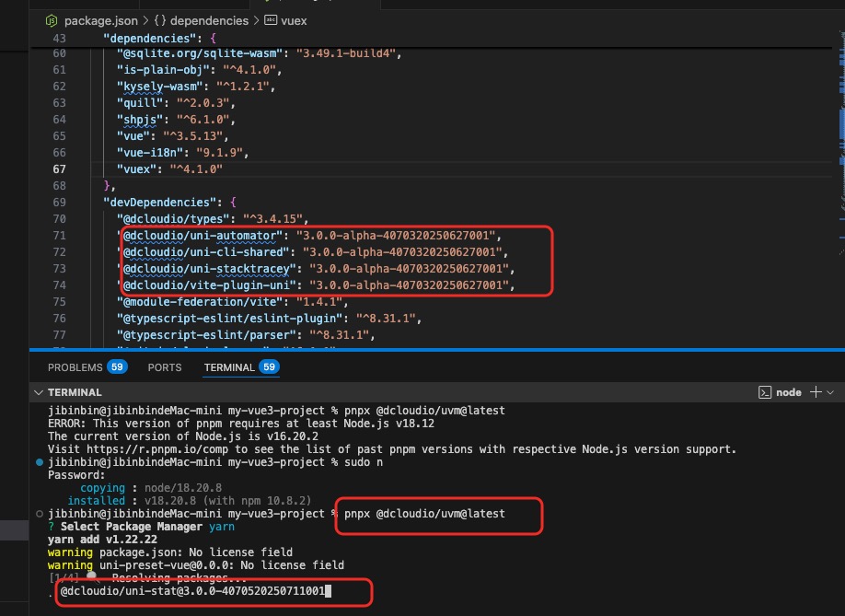Click the hollow circle marker beside the last pnpx prompt
Screen dimensions: 845x616
pyautogui.click(x=40, y=514)
